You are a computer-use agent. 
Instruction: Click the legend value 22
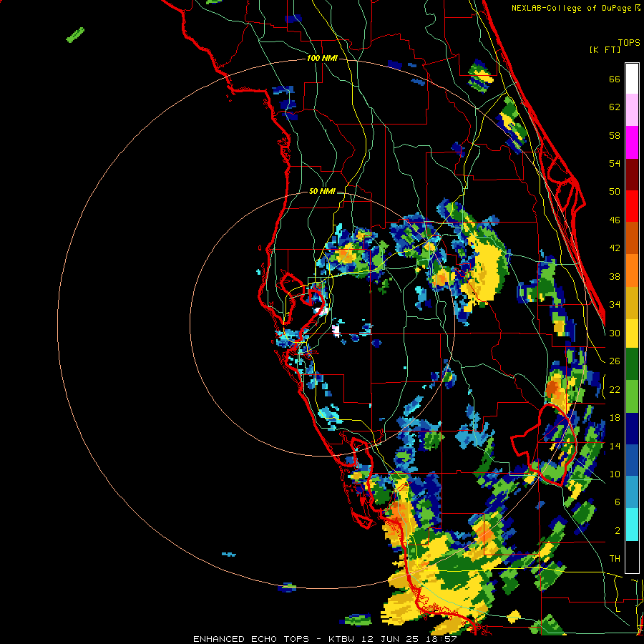coord(615,390)
